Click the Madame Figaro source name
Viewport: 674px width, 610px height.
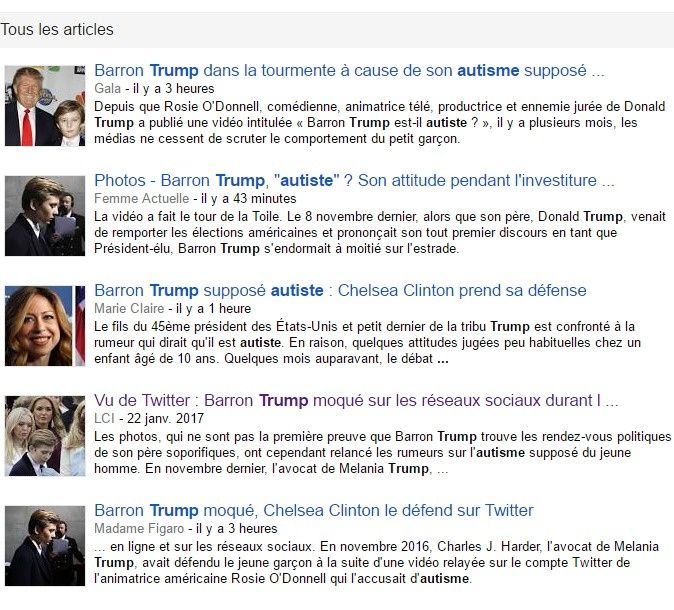(139, 529)
